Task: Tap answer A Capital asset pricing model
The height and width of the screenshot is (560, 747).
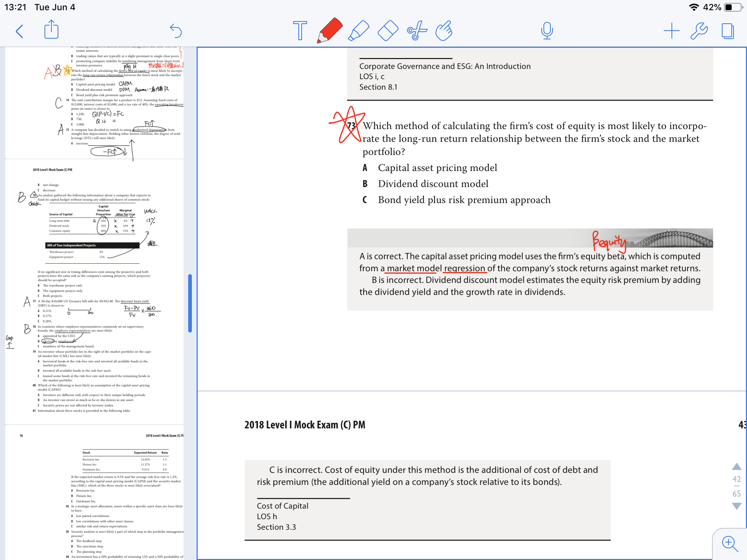Action: coord(430,168)
